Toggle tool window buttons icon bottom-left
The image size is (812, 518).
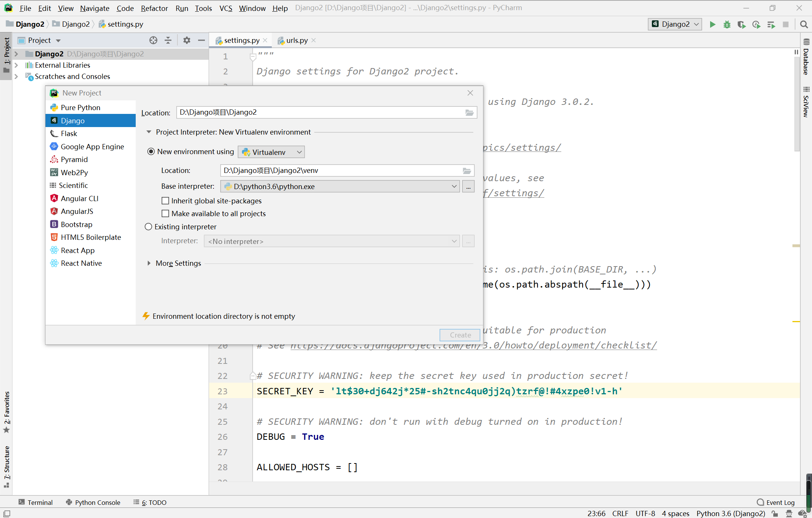pyautogui.click(x=7, y=513)
